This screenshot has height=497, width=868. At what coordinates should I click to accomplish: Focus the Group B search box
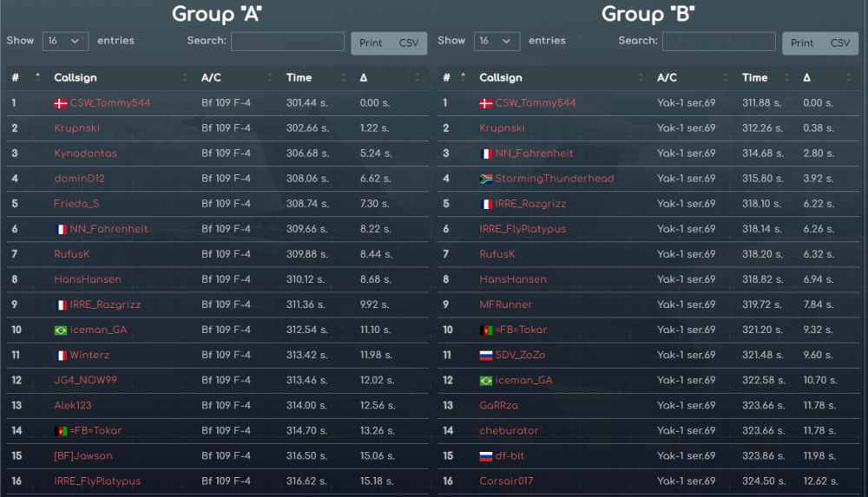click(719, 41)
